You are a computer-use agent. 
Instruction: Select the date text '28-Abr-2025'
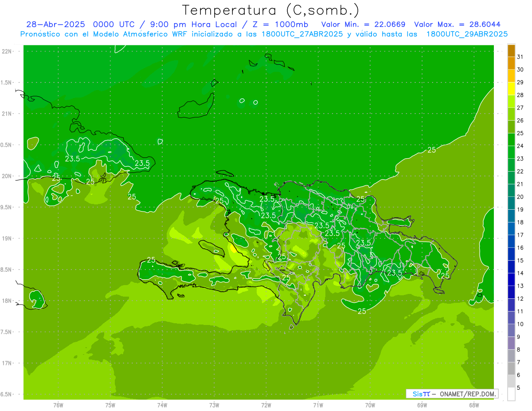point(56,24)
